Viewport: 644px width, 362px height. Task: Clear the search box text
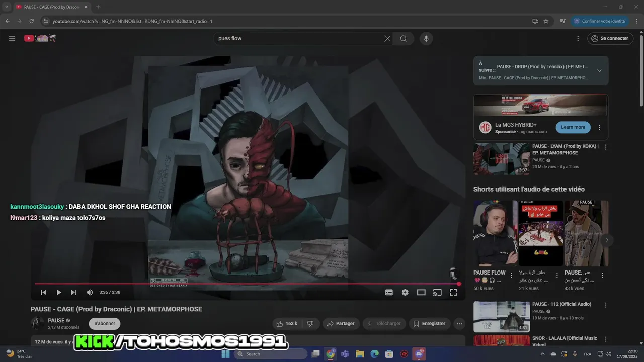(387, 39)
